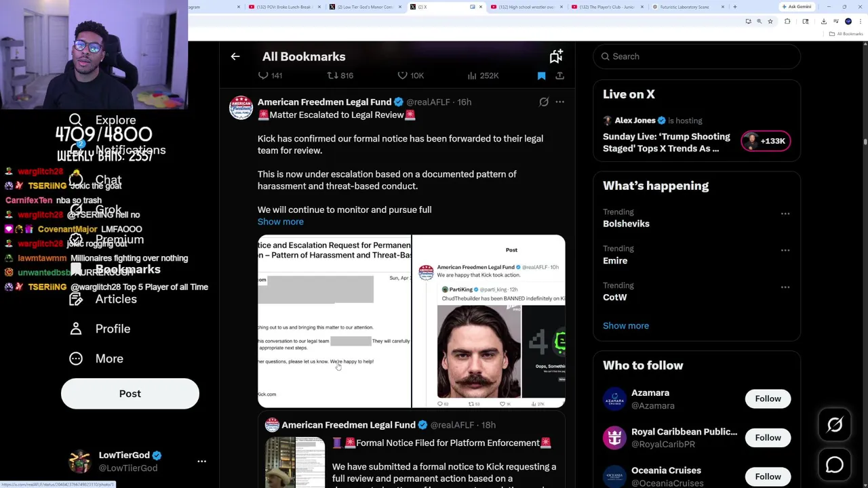This screenshot has width=868, height=488.
Task: Remove bookmark using the blue bookmark icon
Action: (x=541, y=75)
